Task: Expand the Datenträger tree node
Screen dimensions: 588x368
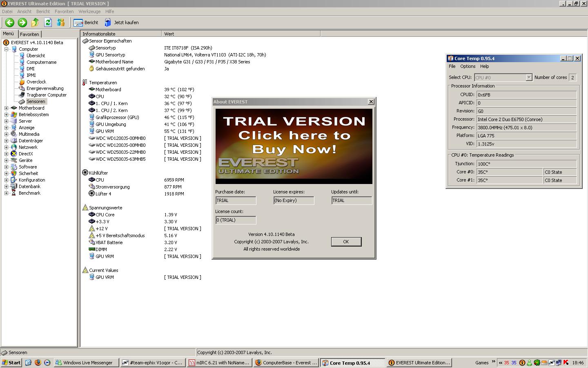Action: (7, 141)
